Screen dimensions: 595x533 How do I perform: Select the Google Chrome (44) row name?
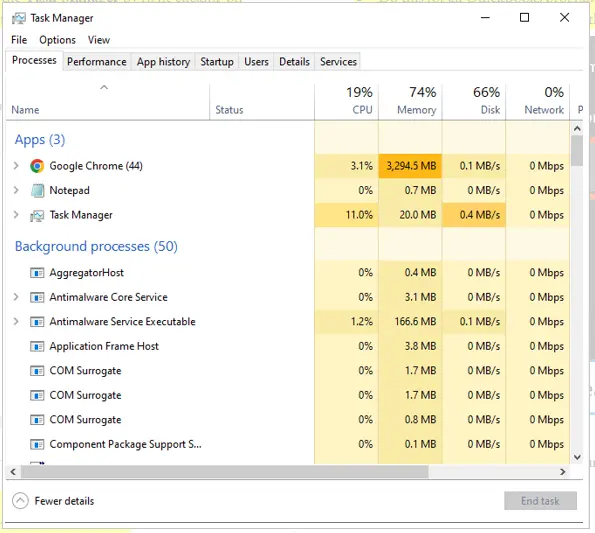pos(96,166)
